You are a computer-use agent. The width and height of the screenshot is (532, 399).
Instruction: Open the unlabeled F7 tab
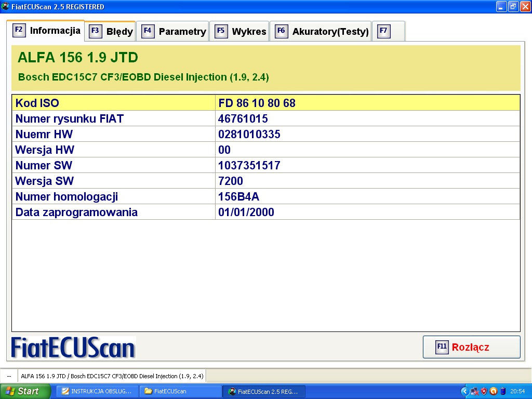389,31
